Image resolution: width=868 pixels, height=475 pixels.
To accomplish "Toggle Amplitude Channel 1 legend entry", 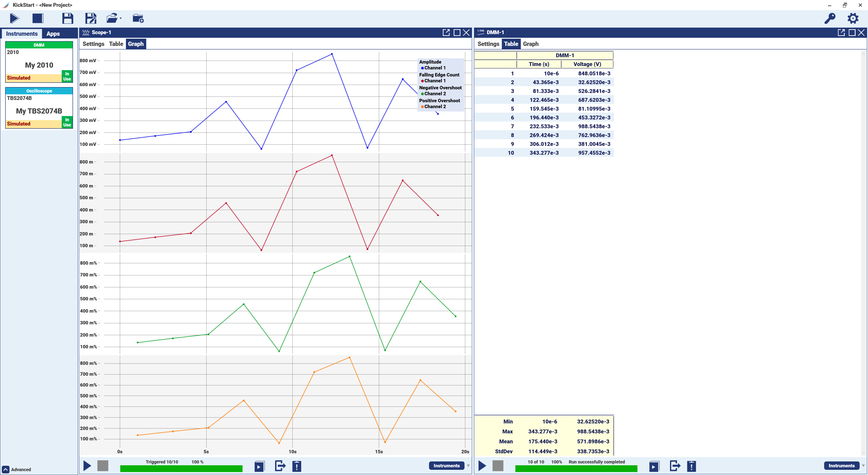I will click(x=434, y=68).
